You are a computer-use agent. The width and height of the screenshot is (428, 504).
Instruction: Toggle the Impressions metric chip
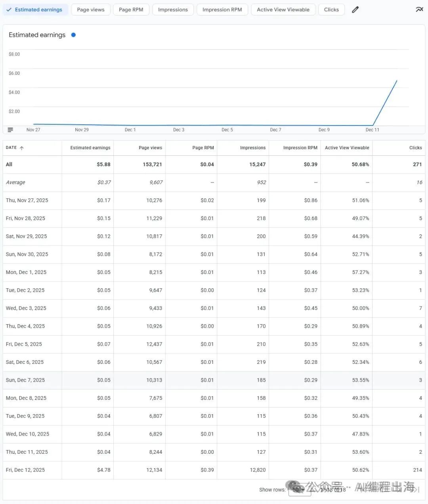pyautogui.click(x=173, y=10)
